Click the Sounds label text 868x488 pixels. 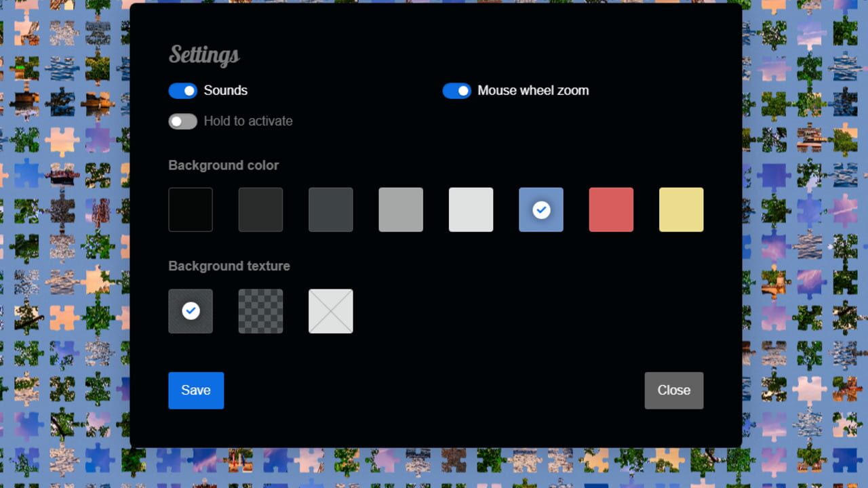pyautogui.click(x=226, y=91)
